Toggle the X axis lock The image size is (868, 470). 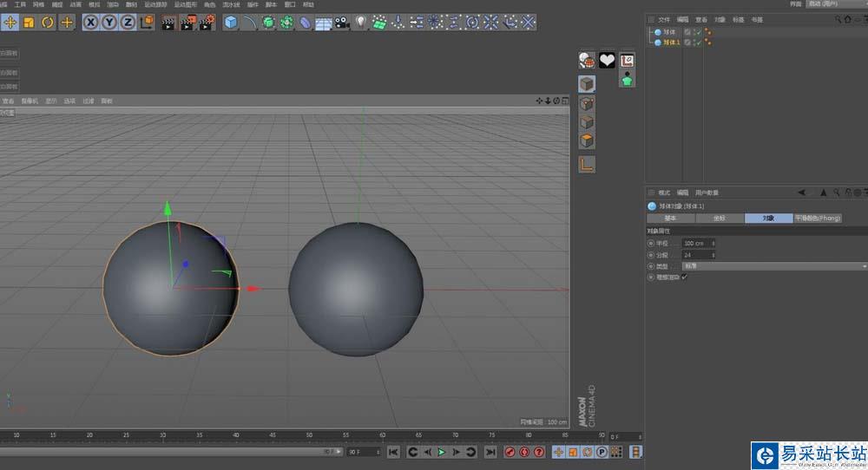point(90,22)
